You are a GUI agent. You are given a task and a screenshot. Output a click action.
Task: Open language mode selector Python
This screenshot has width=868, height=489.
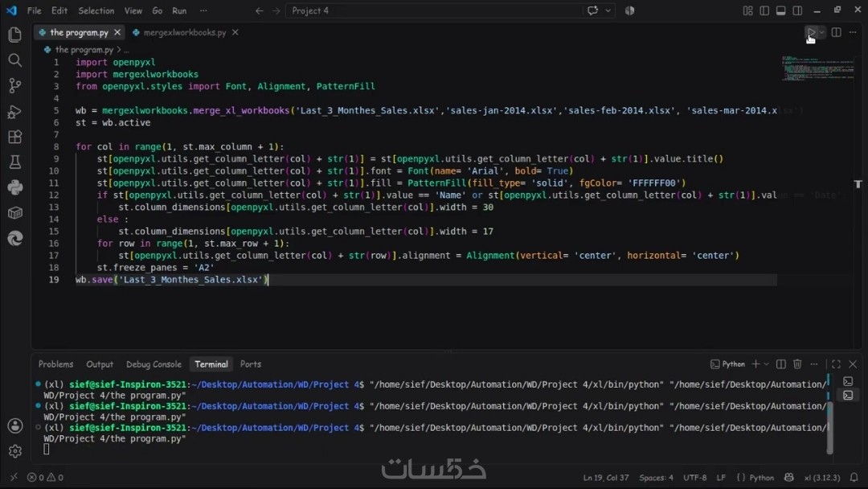point(762,478)
